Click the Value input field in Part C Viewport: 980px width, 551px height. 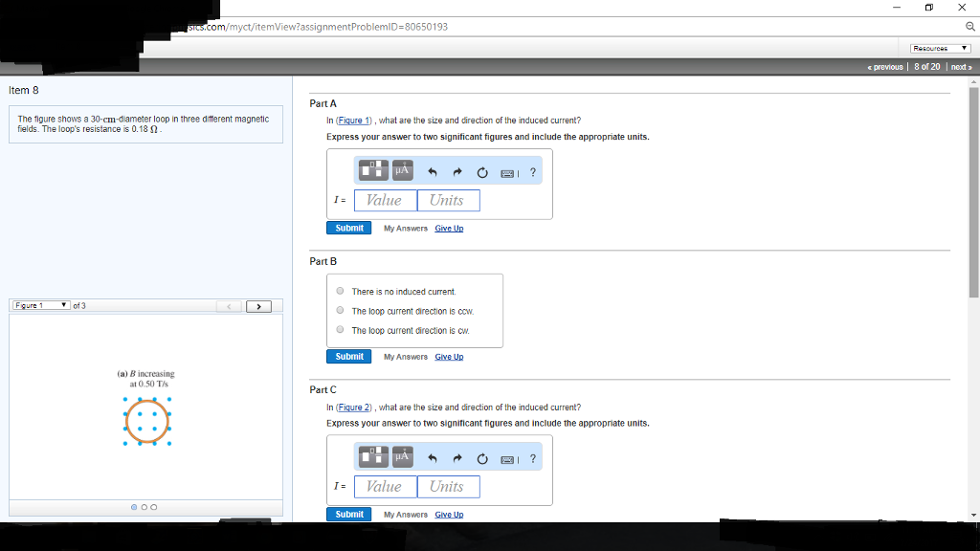(385, 486)
